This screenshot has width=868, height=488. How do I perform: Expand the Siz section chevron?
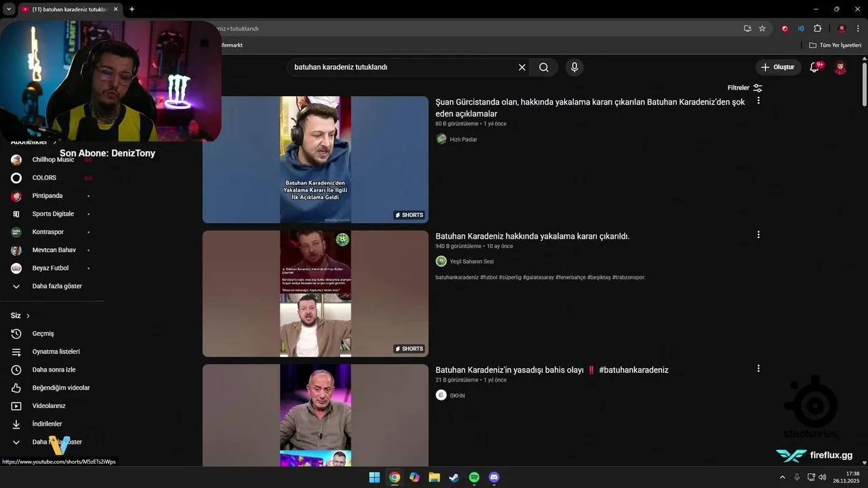point(28,316)
